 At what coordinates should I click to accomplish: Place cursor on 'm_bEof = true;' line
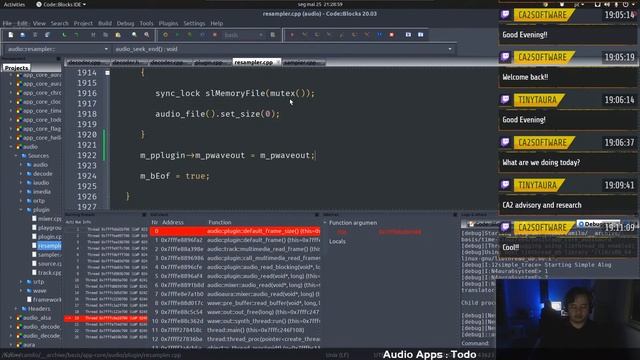175,176
